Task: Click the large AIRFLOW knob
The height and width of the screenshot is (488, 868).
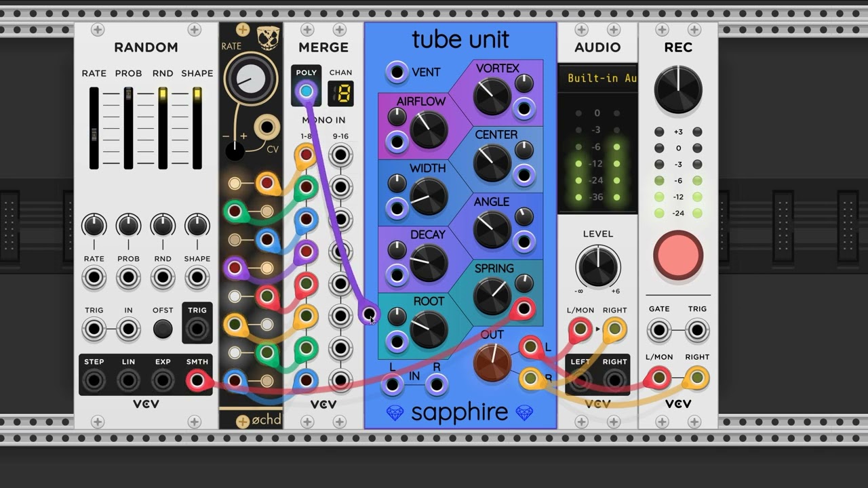Action: coord(429,130)
